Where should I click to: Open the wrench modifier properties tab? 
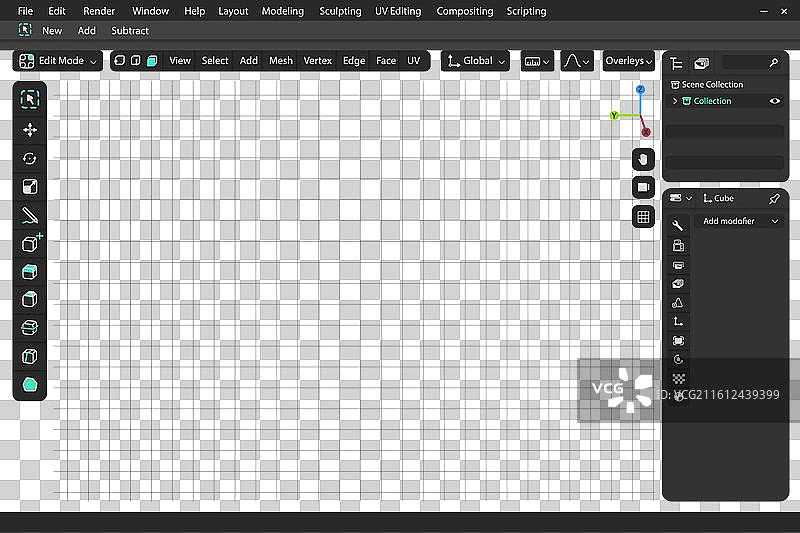click(x=678, y=225)
